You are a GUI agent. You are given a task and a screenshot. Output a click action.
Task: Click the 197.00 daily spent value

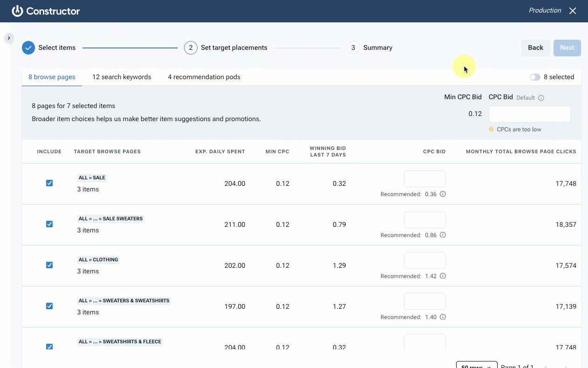click(x=235, y=307)
